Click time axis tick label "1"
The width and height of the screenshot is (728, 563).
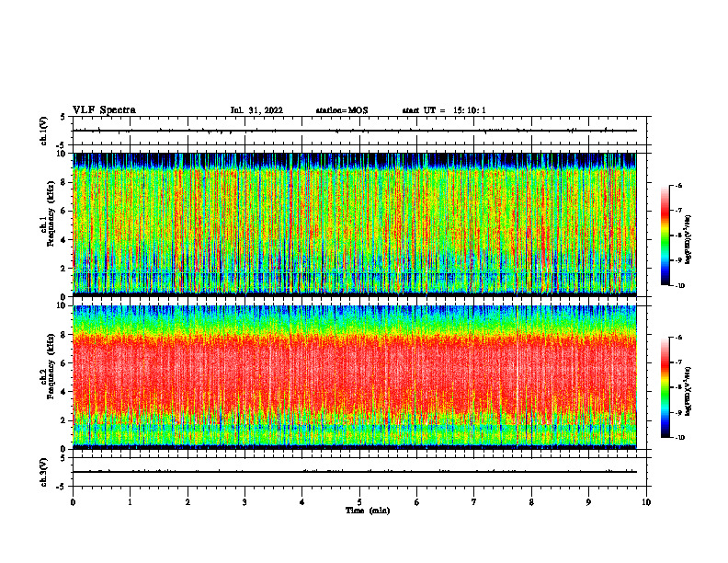point(130,502)
